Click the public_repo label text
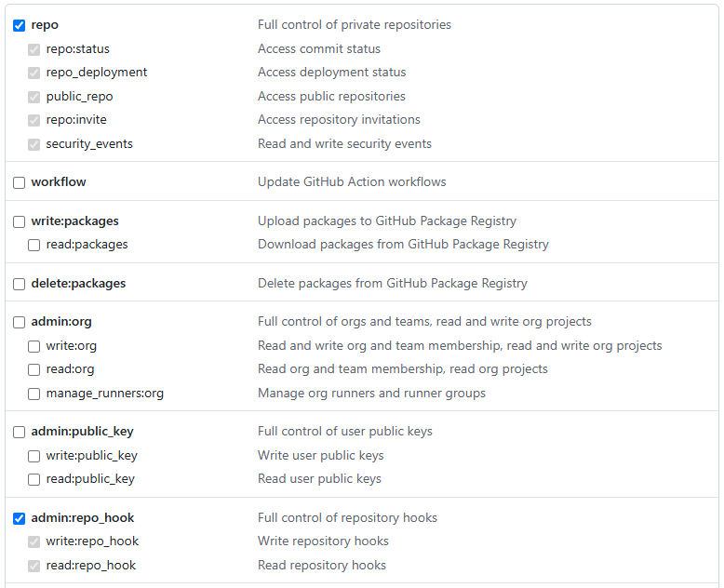The image size is (724, 588). point(79,97)
